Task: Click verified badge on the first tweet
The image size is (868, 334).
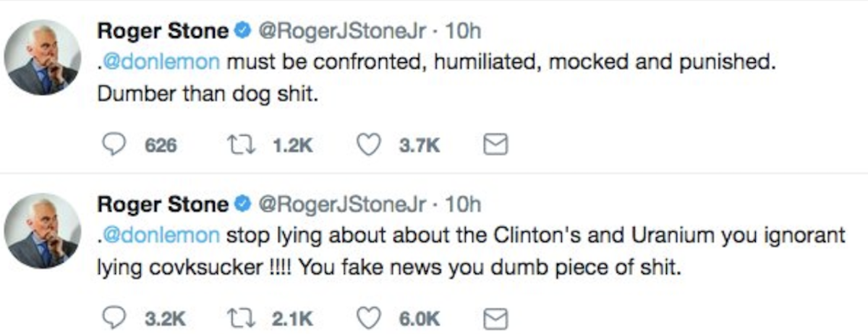Action: pos(244,31)
